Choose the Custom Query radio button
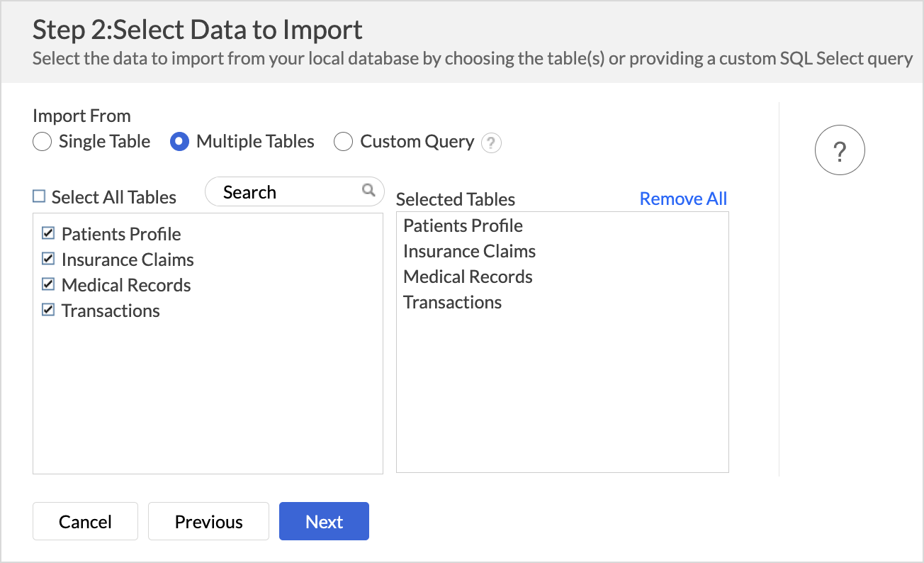 pyautogui.click(x=343, y=142)
